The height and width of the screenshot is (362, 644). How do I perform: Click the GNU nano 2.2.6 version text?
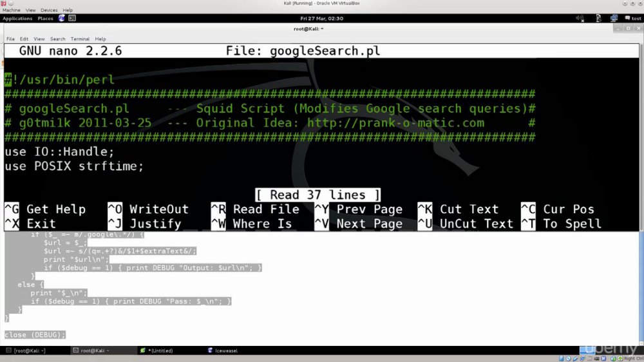click(70, 51)
